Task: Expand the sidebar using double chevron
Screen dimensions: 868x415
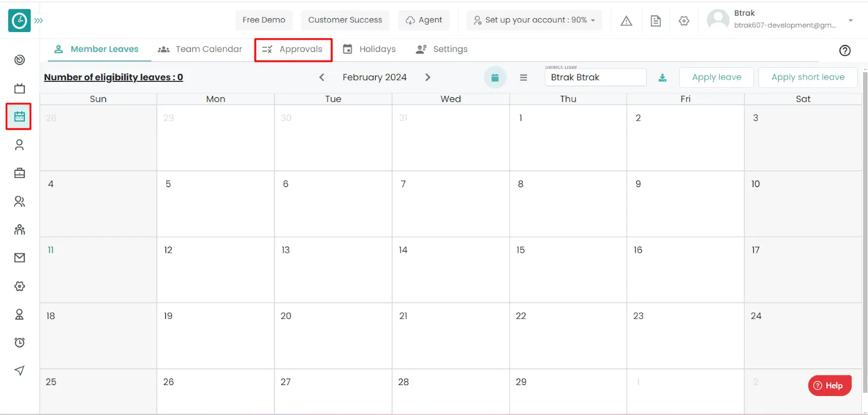Action: [39, 21]
